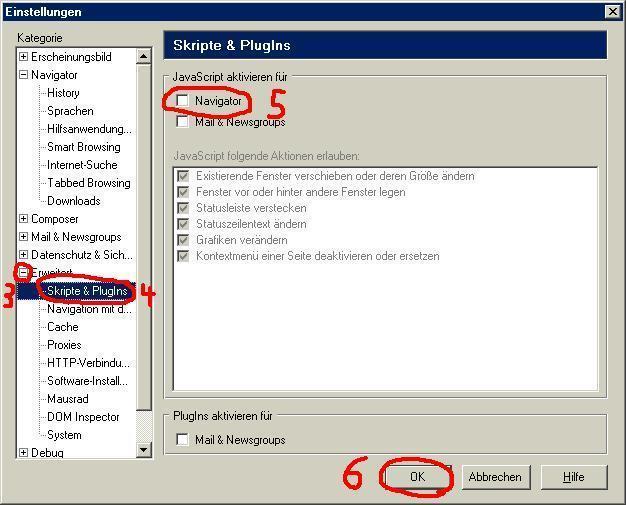Toggle JavaScript for Mail & Newsgroups
Image resolution: width=626 pixels, height=505 pixels.
pos(182,122)
